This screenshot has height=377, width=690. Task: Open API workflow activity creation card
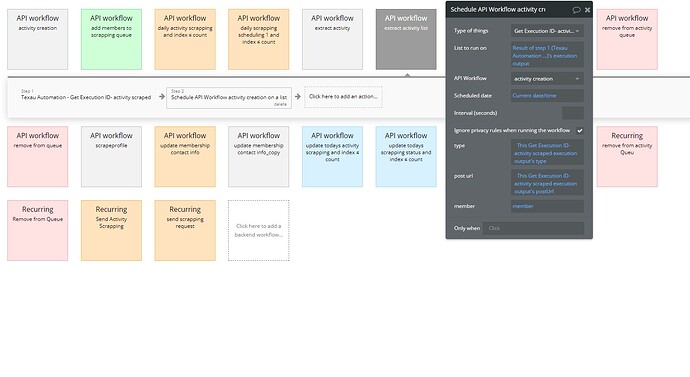(x=37, y=39)
